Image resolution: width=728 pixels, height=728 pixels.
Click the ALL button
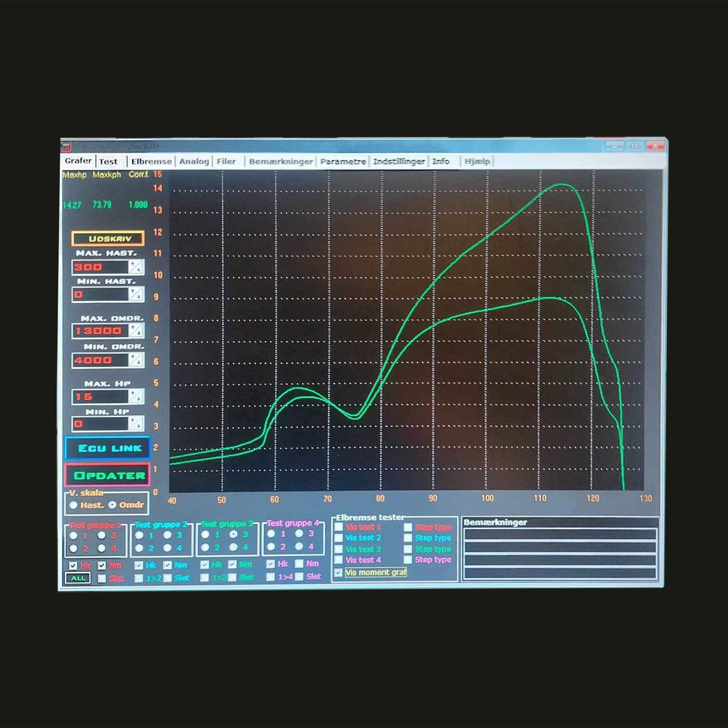tap(78, 578)
